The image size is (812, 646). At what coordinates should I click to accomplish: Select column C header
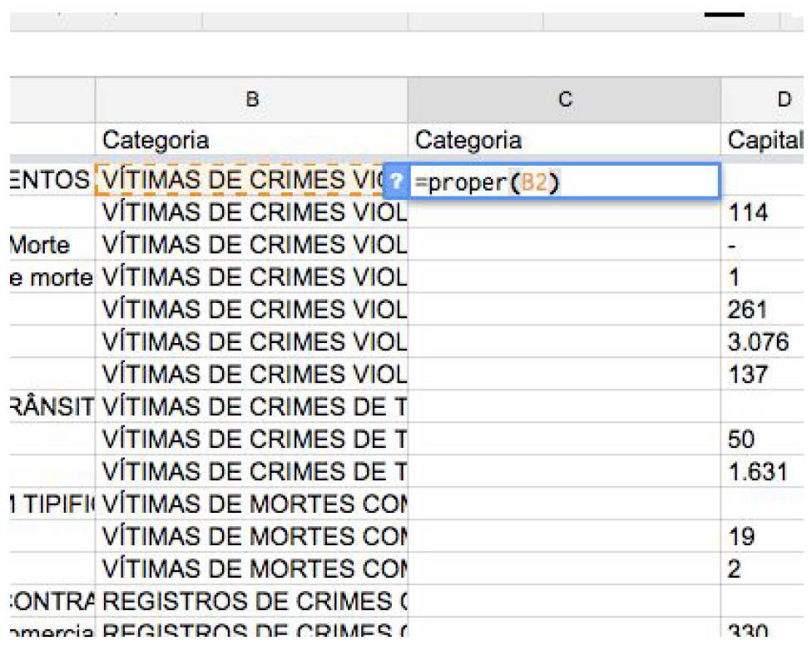point(564,100)
